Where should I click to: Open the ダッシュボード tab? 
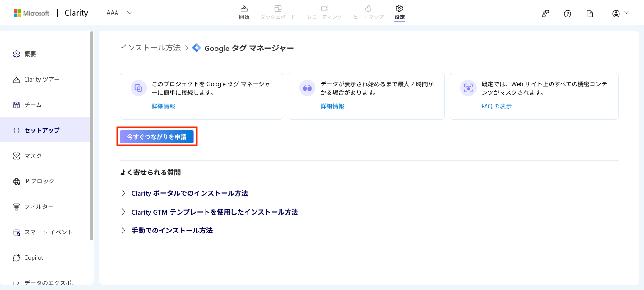(278, 12)
